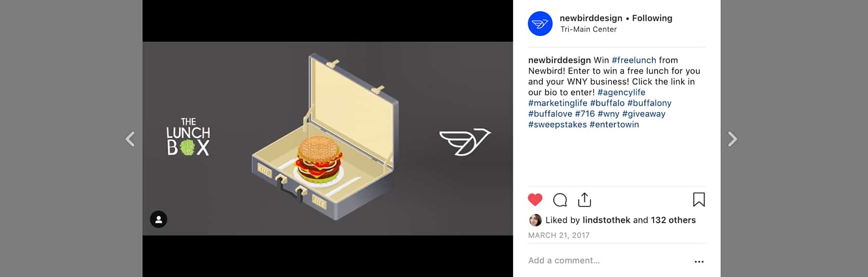Screen dimensions: 868x277
Task: Open the #agencylife hashtag
Action: pos(621,92)
